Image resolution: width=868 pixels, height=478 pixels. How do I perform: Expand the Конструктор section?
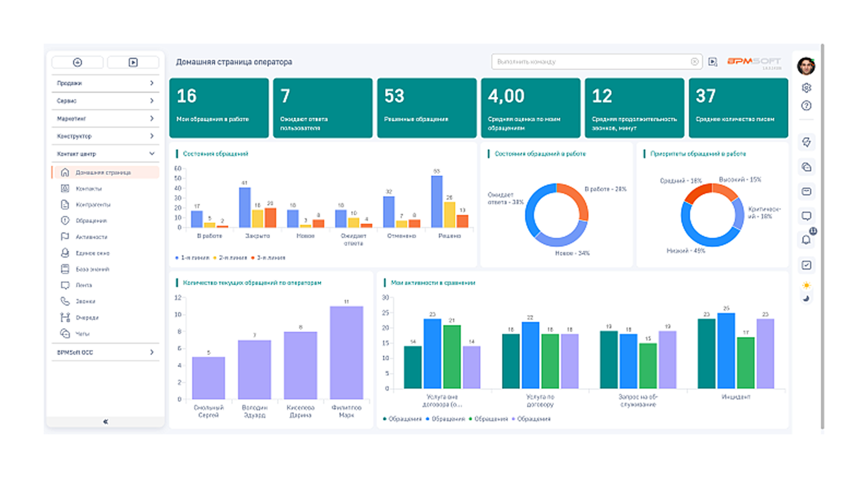coord(105,136)
